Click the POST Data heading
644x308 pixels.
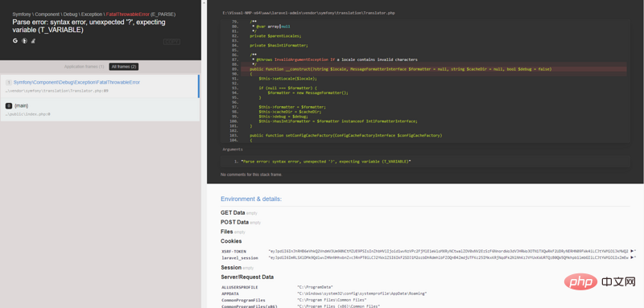(234, 222)
